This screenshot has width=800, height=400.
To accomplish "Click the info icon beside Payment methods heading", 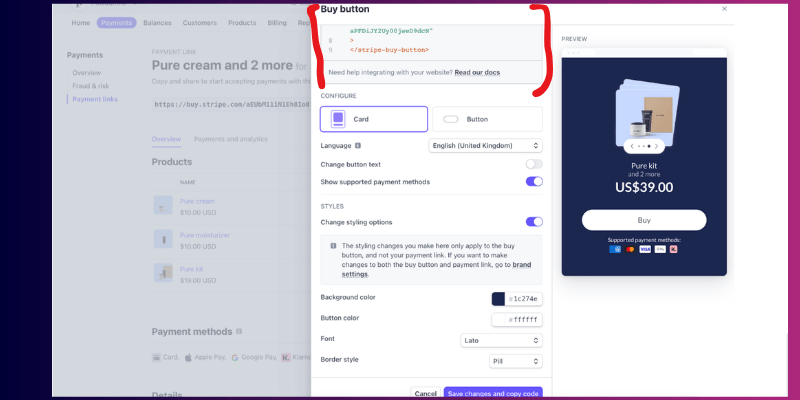I will click(x=239, y=331).
